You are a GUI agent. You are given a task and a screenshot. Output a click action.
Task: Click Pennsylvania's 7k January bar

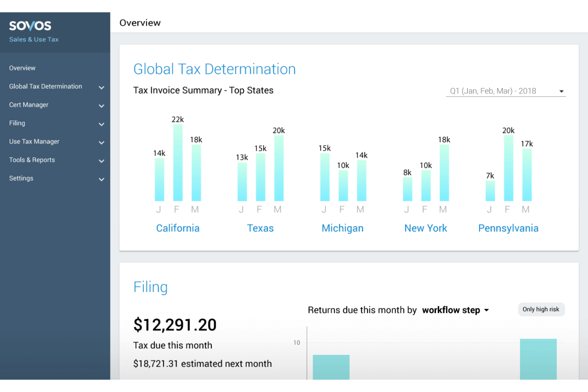(x=490, y=191)
